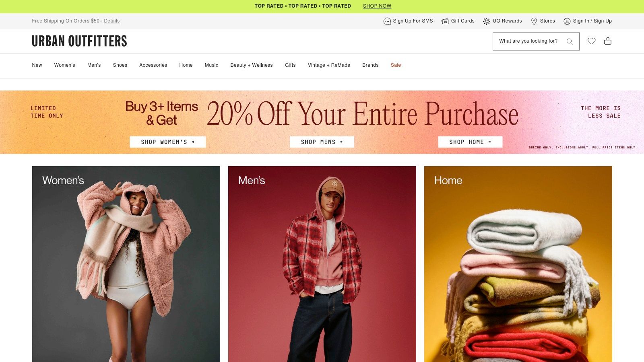Open the Beauty + Wellness menu

point(252,65)
